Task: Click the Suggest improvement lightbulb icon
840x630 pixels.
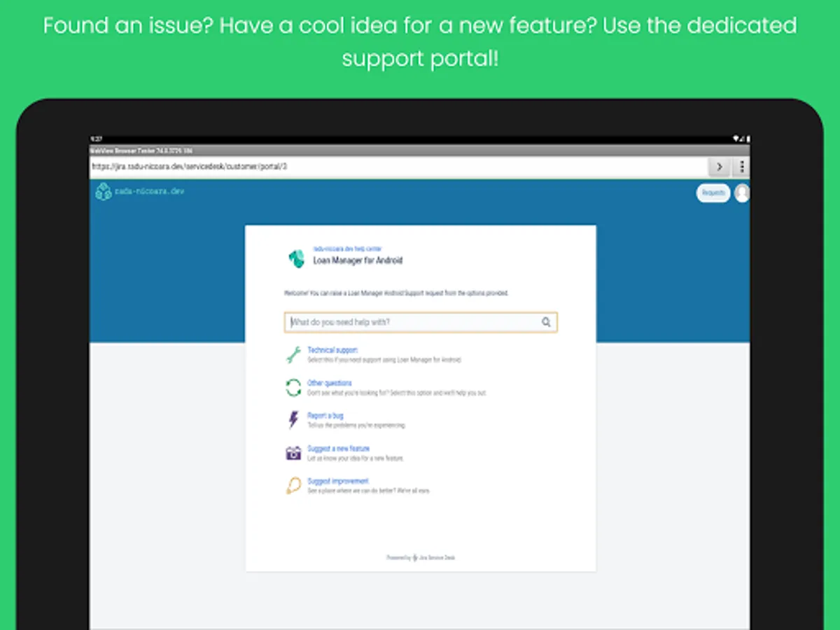Action: pyautogui.click(x=293, y=486)
